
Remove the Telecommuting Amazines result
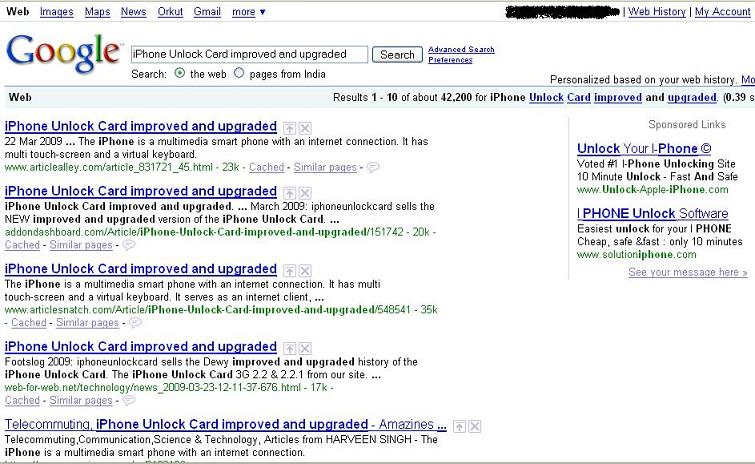tap(475, 426)
